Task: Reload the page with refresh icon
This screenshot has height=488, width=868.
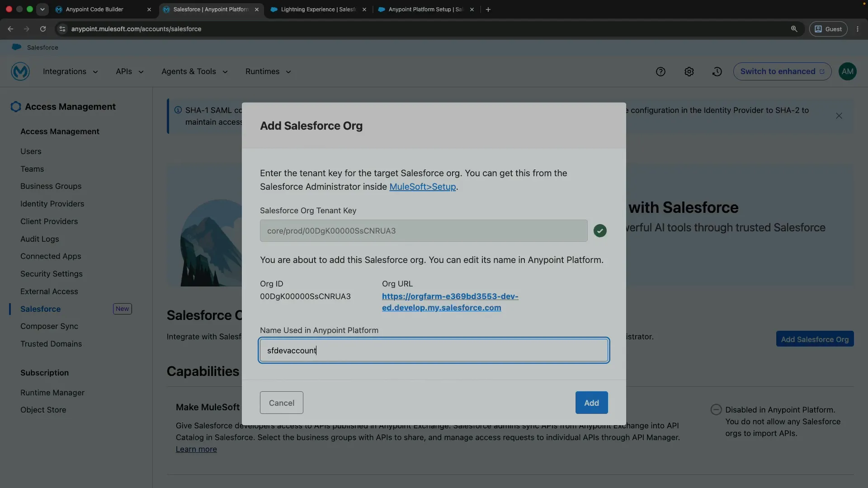Action: click(43, 29)
